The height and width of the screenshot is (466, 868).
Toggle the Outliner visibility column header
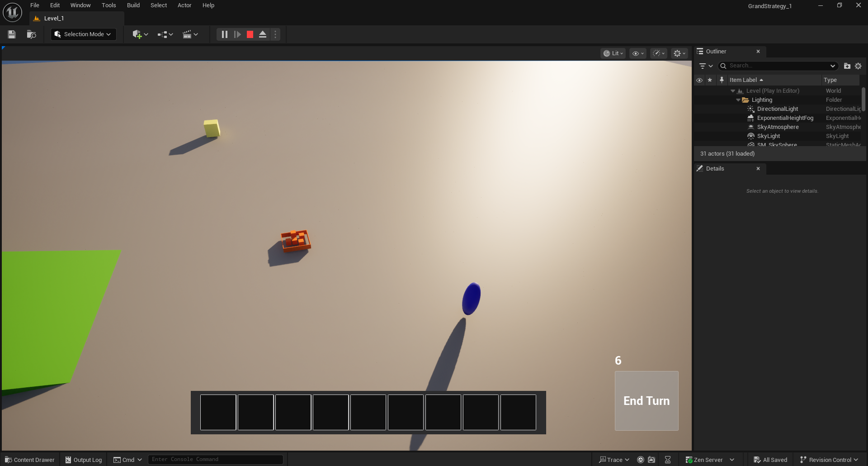coord(699,80)
